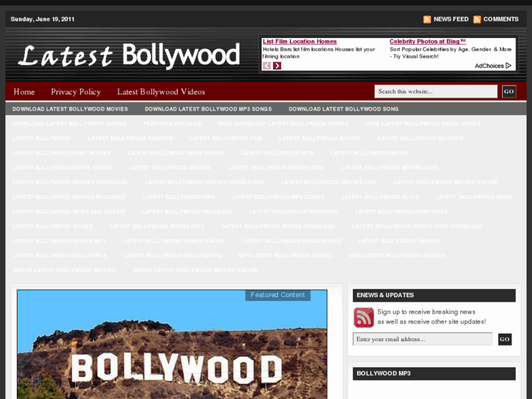Click the red RSS icon in Enews panel
532x399 pixels.
pos(364,317)
